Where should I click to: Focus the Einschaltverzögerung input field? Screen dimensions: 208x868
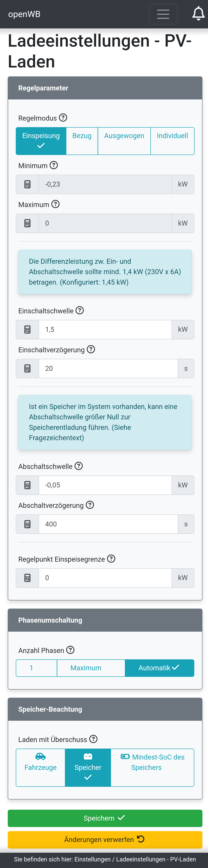(108, 369)
